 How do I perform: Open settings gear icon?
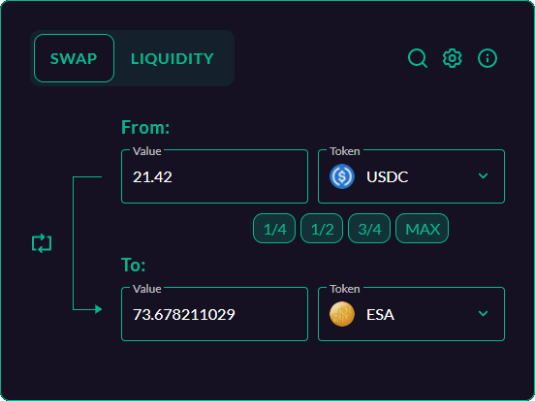point(452,58)
